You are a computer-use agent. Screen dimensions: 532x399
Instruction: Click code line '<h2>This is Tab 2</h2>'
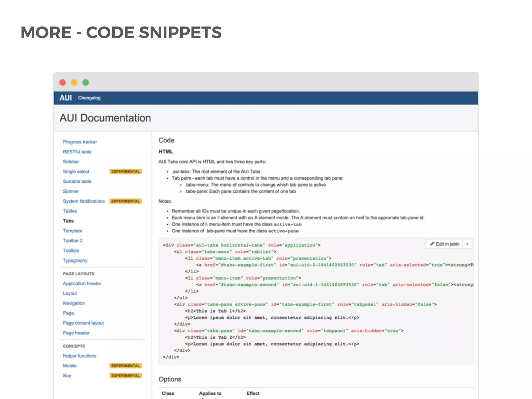click(x=215, y=337)
